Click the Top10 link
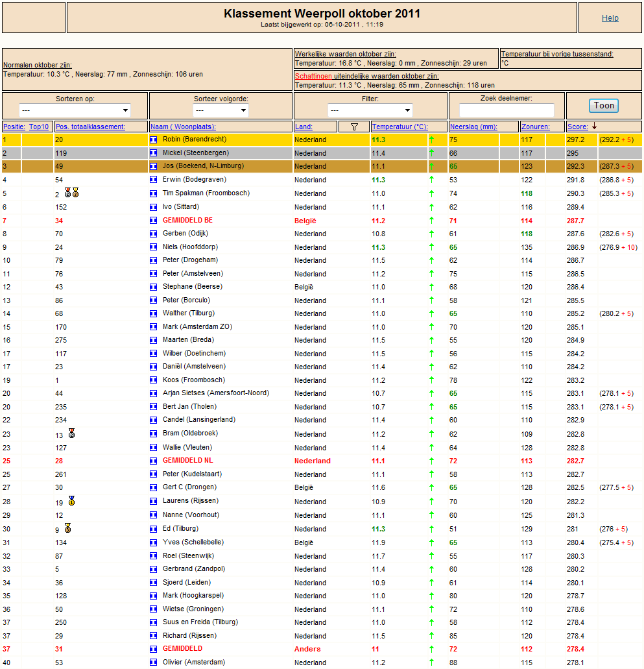644x669 pixels. 39,127
